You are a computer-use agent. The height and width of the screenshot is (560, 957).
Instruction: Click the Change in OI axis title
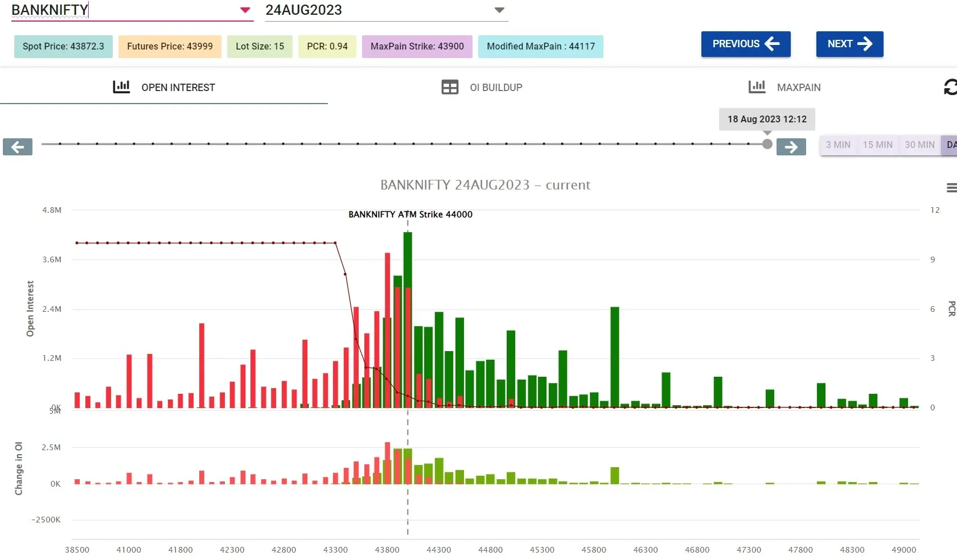[x=19, y=468]
